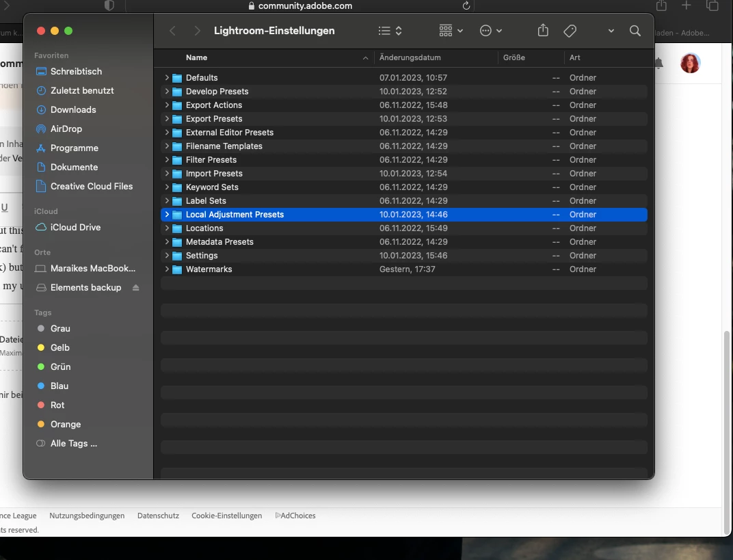The height and width of the screenshot is (560, 733).
Task: Select the Label Sets folder icon
Action: pos(176,201)
